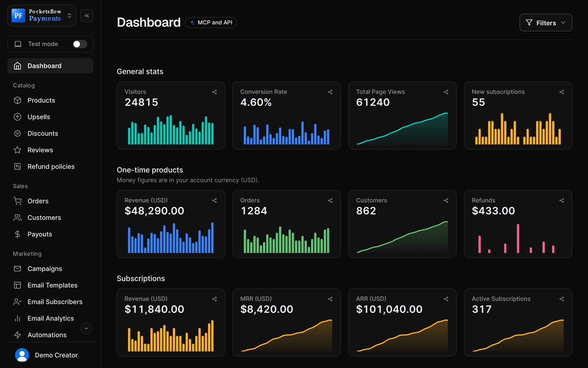
Task: Click the Refunds pink bar chart
Action: (516, 238)
